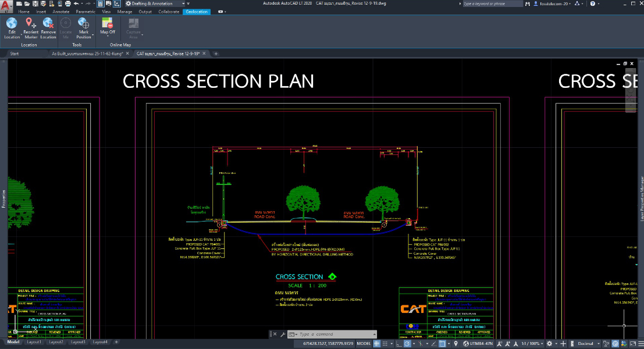Close the CAT Revise 12-9-19 drawing tab
The height and width of the screenshot is (349, 644).
point(204,54)
